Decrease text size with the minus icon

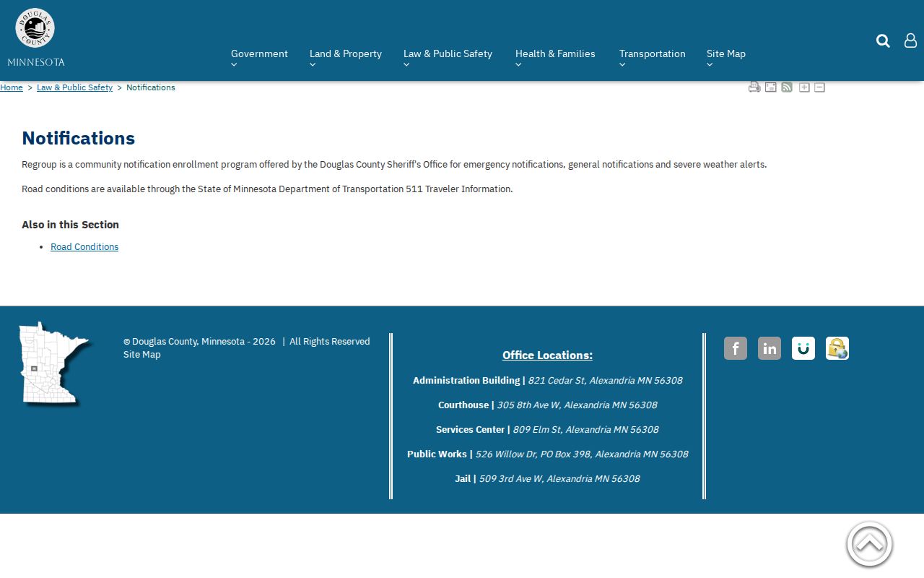point(819,87)
